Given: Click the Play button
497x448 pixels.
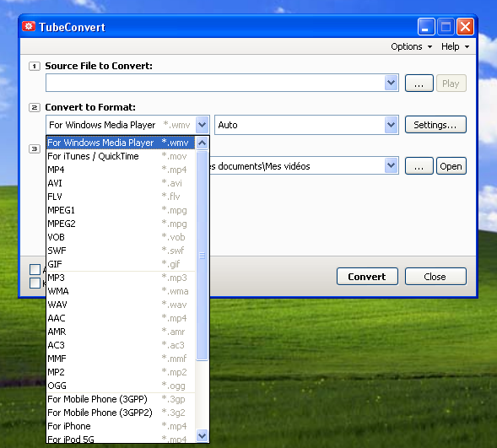Looking at the screenshot, I should [x=451, y=84].
